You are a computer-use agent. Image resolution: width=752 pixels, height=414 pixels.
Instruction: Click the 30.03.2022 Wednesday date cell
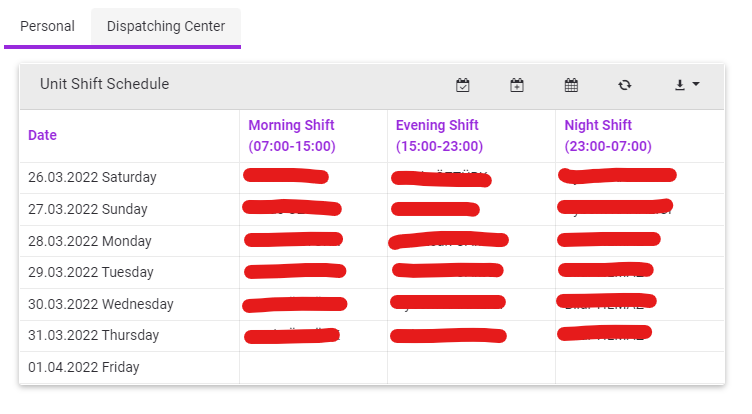(x=100, y=304)
